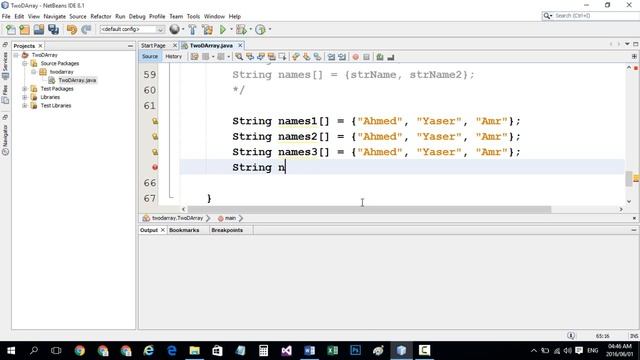Open dropdown arrow next to Debug Project

click(251, 29)
